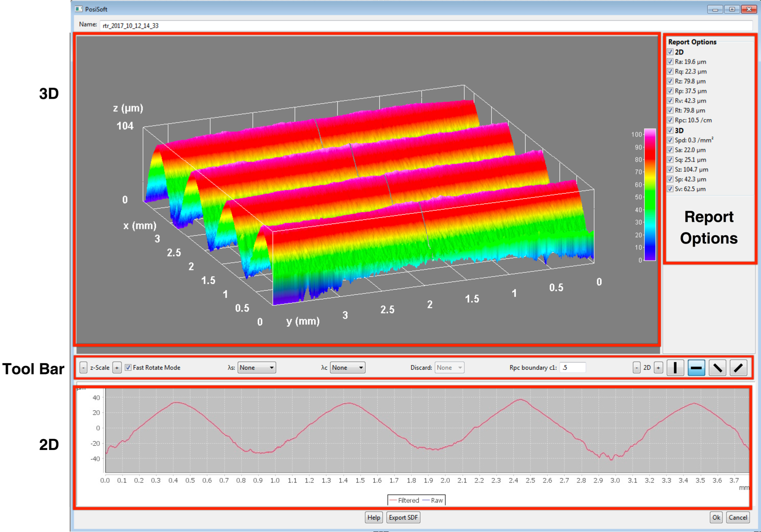The height and width of the screenshot is (532, 761).
Task: Select the horizontal line profile icon
Action: pyautogui.click(x=696, y=368)
